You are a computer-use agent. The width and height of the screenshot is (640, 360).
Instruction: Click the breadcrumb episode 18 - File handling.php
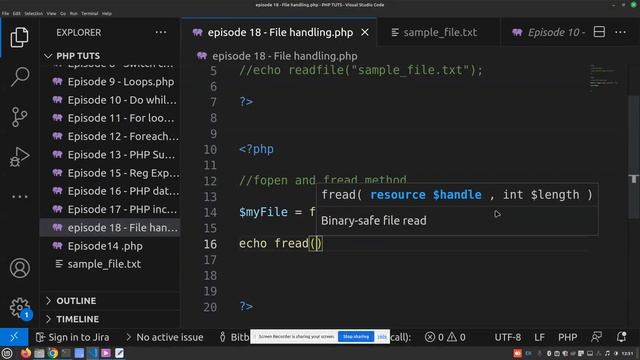click(x=284, y=56)
